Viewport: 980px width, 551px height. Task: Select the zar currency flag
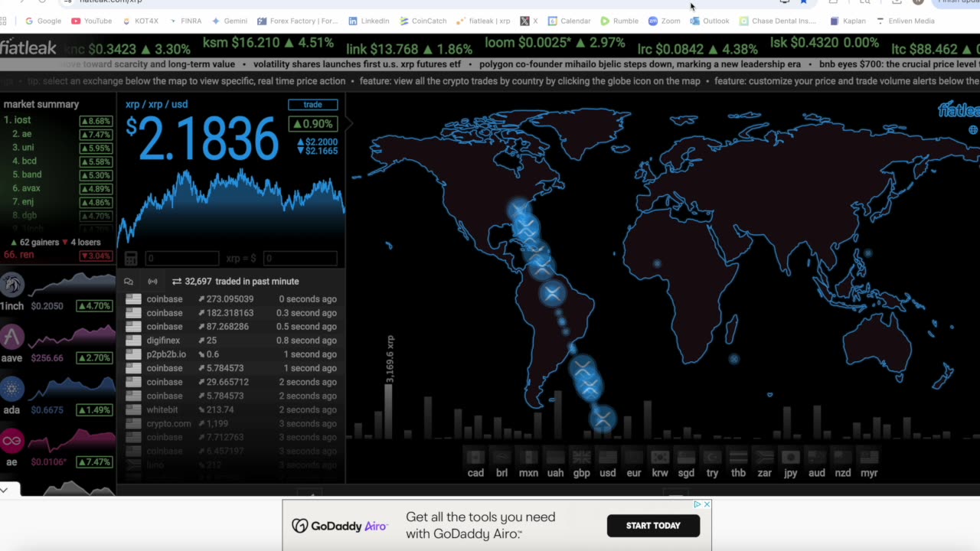[x=764, y=457]
